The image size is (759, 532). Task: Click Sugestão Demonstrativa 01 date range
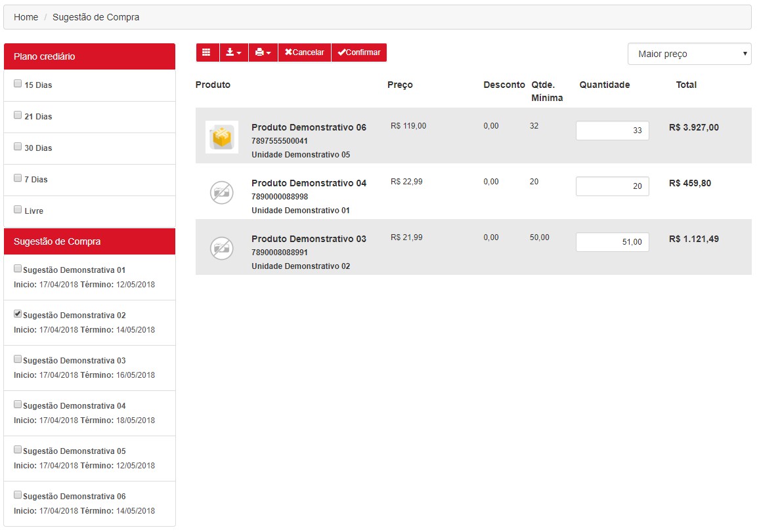(84, 285)
